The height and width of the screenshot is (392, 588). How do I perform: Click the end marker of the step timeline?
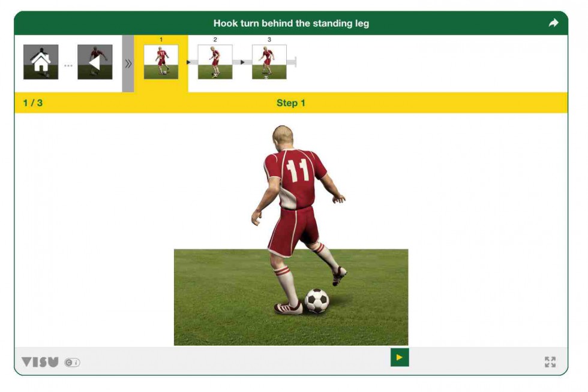coord(295,62)
